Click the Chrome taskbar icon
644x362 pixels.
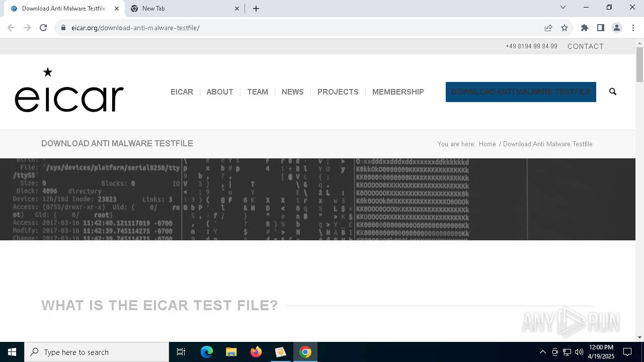click(x=305, y=352)
